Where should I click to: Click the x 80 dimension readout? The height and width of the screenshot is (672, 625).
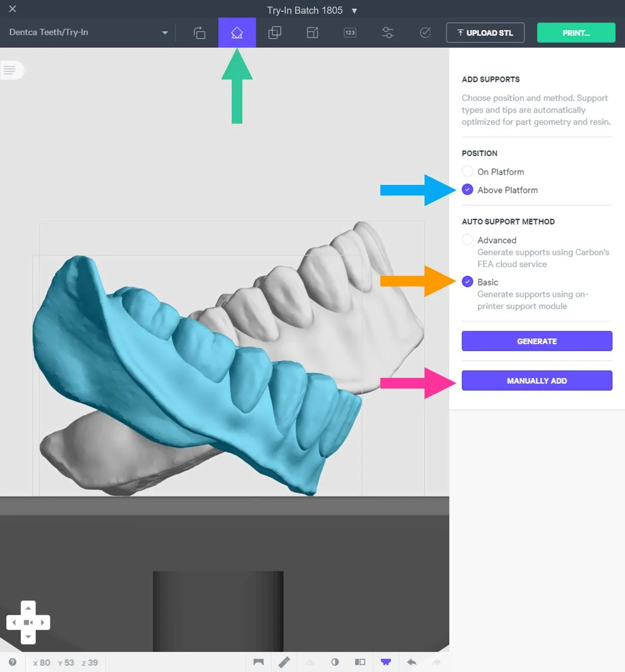pos(42,662)
